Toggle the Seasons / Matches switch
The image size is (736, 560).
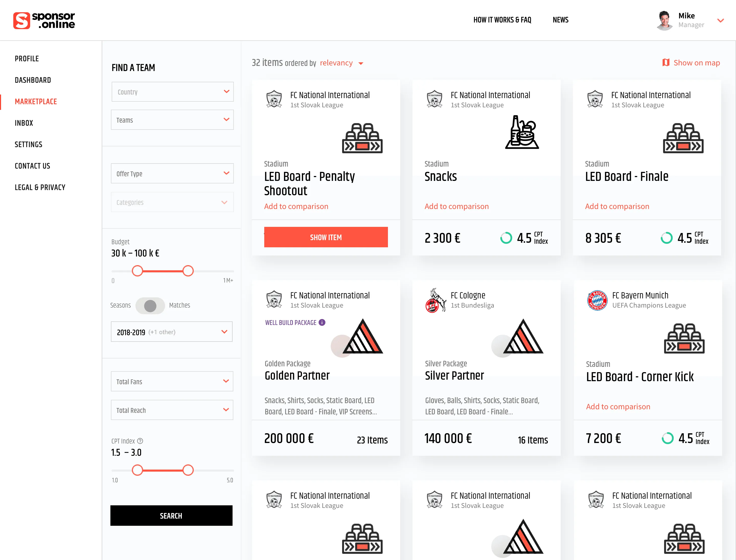click(x=150, y=305)
